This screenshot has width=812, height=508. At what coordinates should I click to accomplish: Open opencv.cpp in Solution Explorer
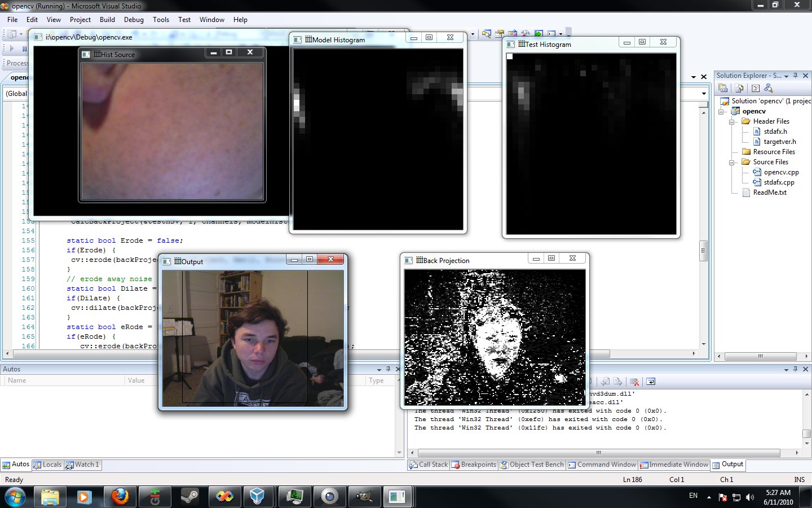tap(781, 172)
